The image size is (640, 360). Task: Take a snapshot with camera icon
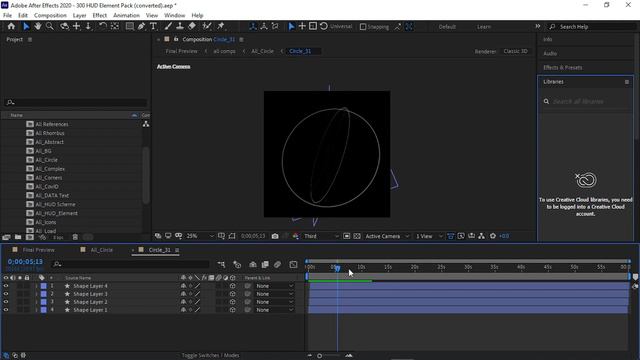click(275, 236)
